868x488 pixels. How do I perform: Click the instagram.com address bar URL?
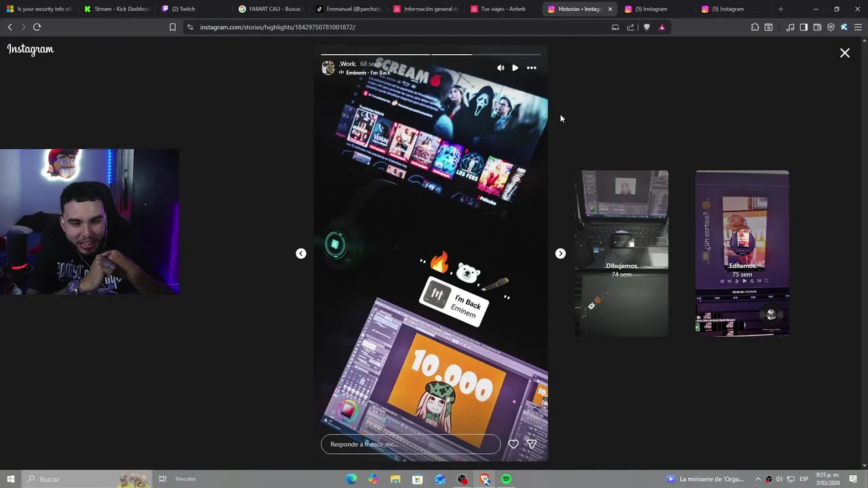point(277,27)
